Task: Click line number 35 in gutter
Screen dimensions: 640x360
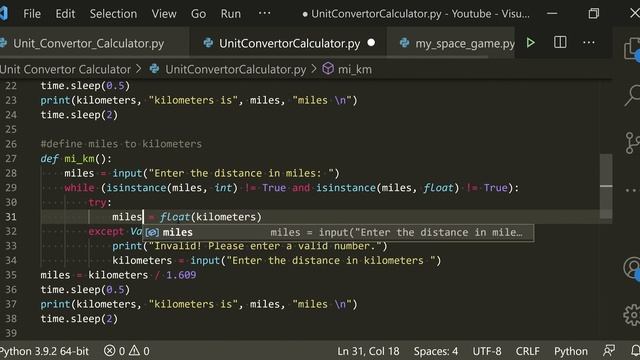Action: click(x=11, y=275)
